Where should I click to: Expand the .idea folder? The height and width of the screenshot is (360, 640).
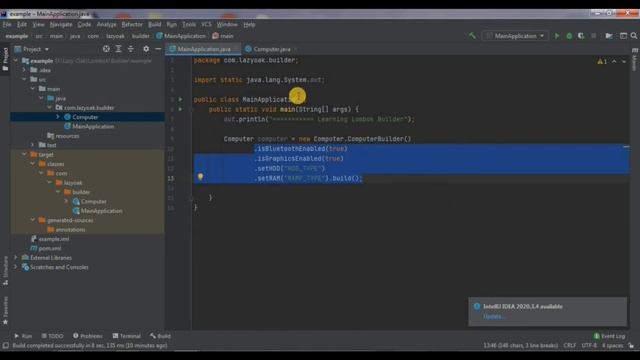[24, 70]
